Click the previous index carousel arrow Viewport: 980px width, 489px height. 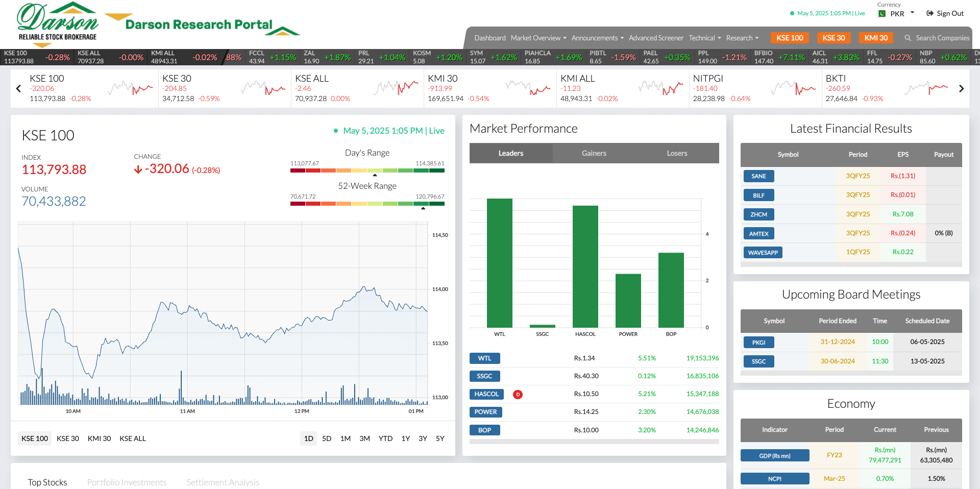[19, 88]
